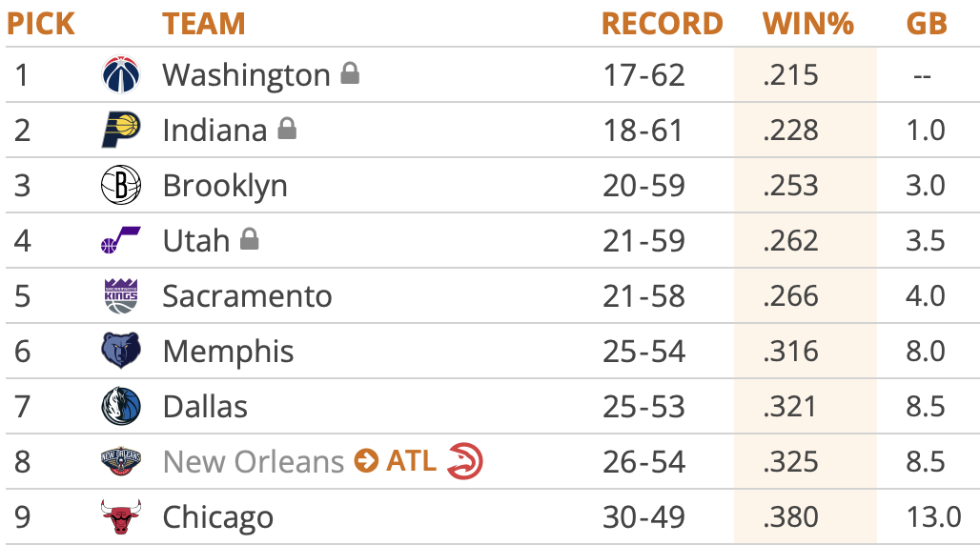Image resolution: width=980 pixels, height=545 pixels.
Task: Click the New Orleans Pelicans logo
Action: (121, 462)
